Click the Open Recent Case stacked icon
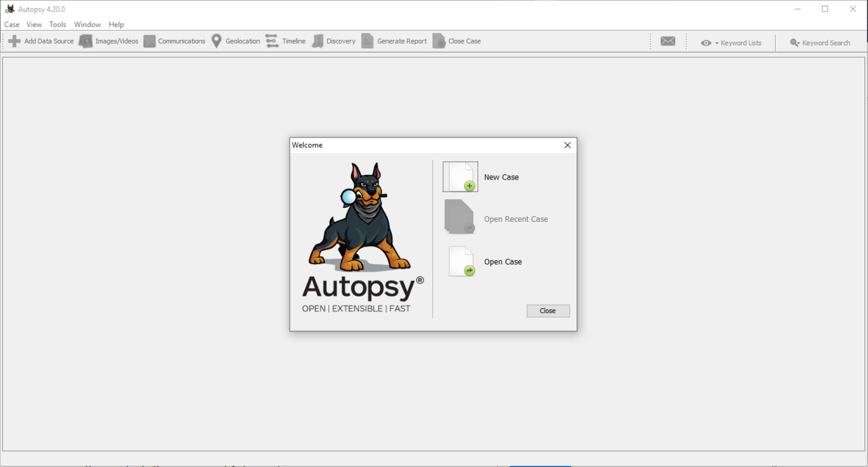This screenshot has height=467, width=868. tap(459, 216)
